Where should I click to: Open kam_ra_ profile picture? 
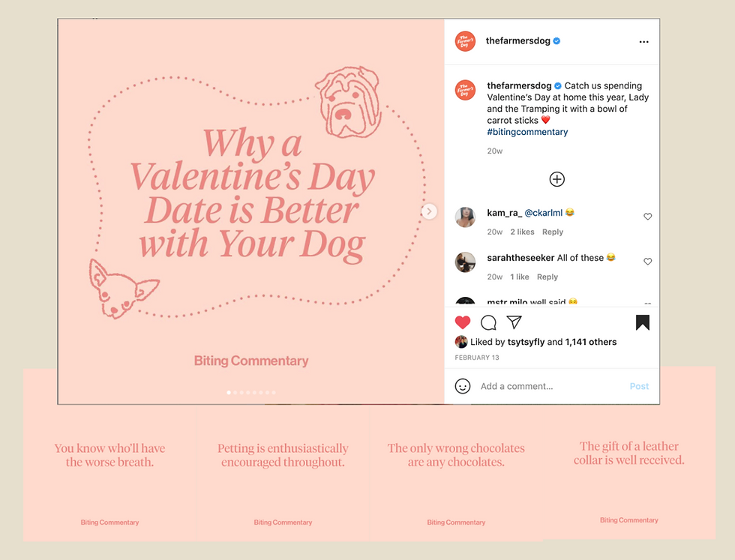pos(465,217)
